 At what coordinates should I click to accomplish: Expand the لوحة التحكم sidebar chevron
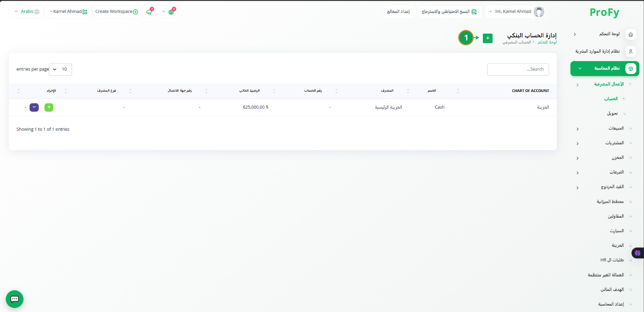tap(575, 34)
